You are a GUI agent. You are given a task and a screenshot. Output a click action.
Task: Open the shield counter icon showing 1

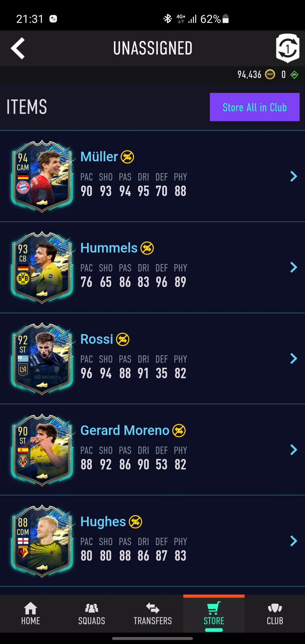(287, 48)
